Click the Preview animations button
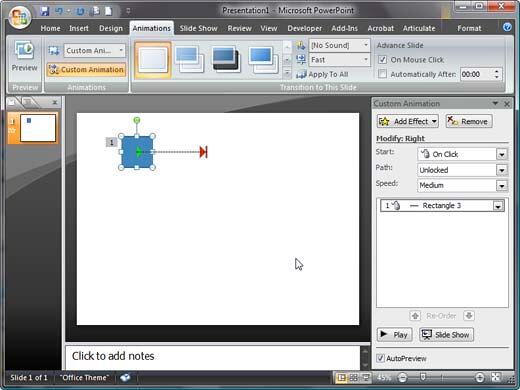520x390 pixels. [x=24, y=57]
